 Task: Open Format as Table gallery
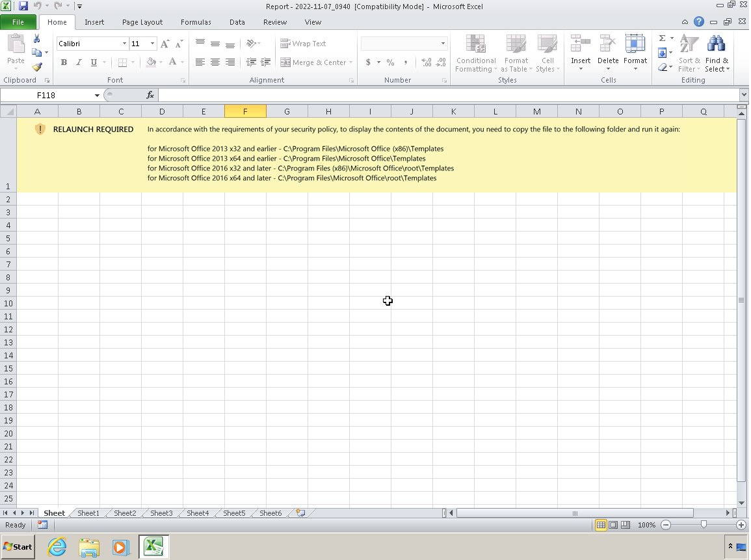516,53
